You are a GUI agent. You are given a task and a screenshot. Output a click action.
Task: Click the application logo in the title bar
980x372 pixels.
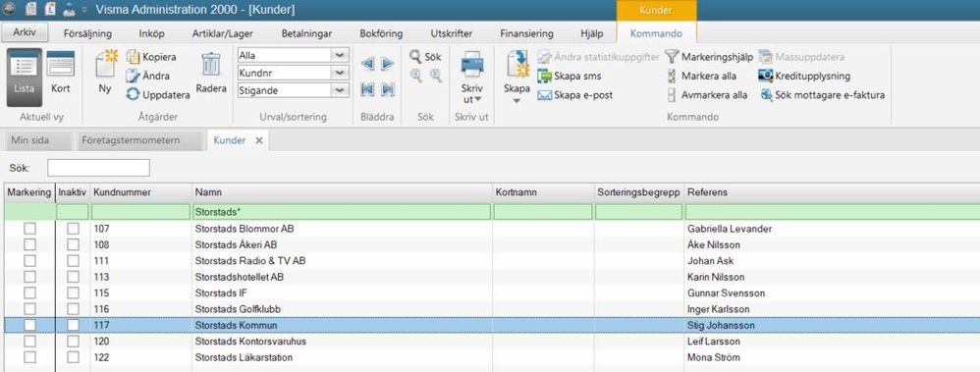click(10, 9)
